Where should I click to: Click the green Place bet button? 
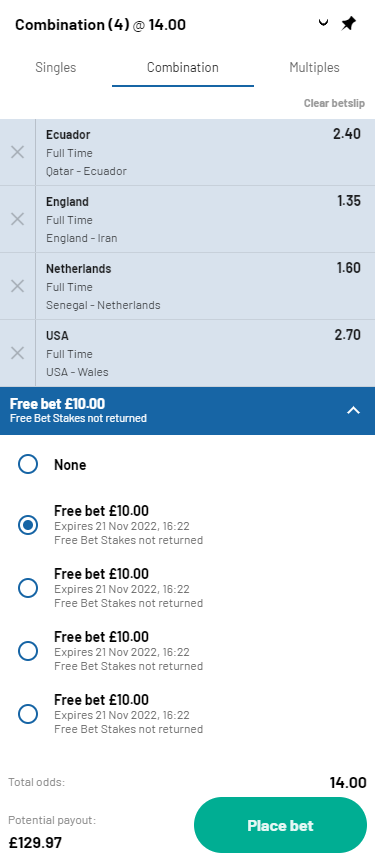(280, 825)
